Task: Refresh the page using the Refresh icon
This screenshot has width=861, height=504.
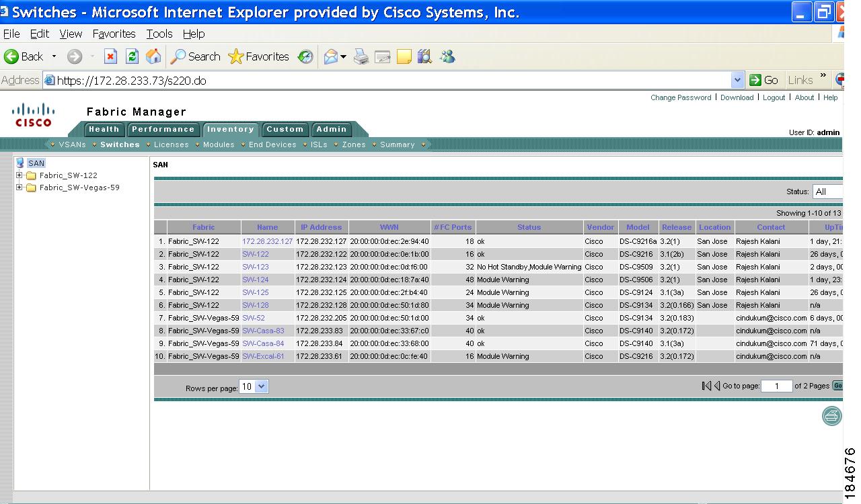Action: [133, 57]
